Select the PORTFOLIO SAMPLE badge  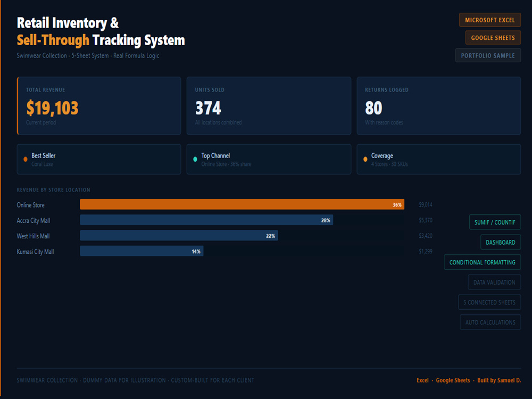tap(488, 55)
